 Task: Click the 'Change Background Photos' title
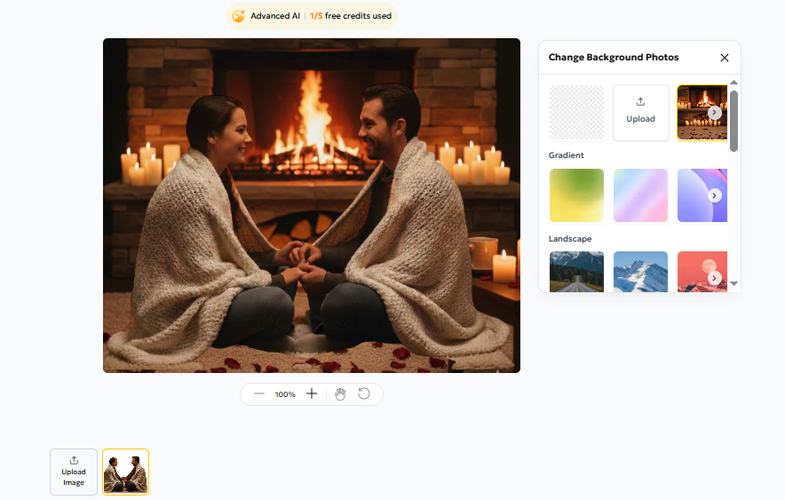click(613, 57)
